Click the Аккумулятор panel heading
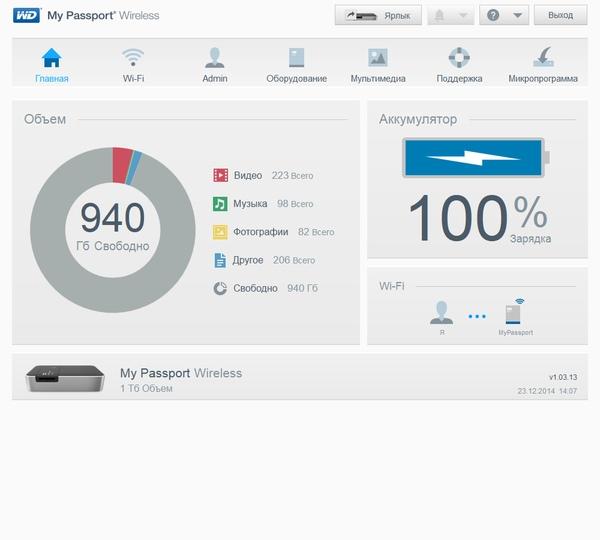This screenshot has height=540, width=600. (418, 119)
